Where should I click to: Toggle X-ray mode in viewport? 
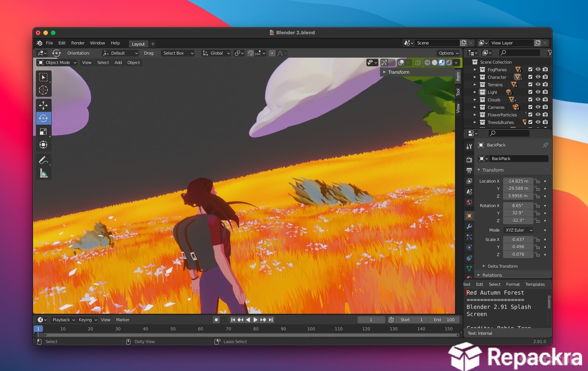[418, 63]
